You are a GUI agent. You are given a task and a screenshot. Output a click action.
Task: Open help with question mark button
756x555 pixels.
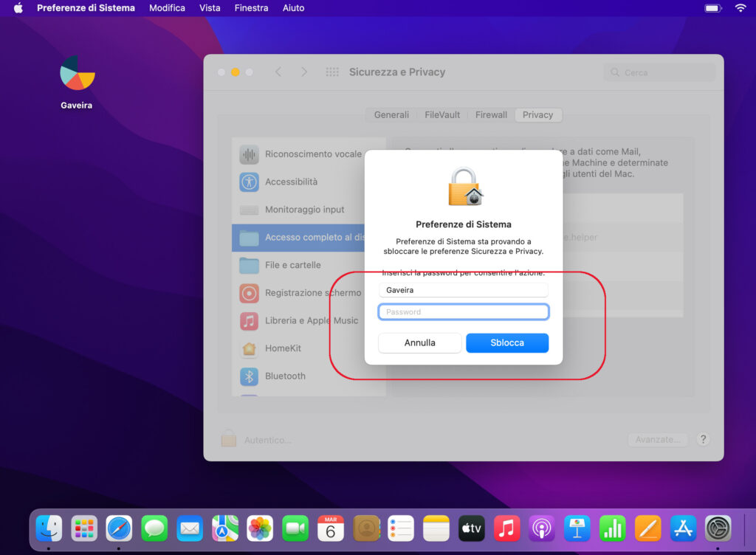703,439
